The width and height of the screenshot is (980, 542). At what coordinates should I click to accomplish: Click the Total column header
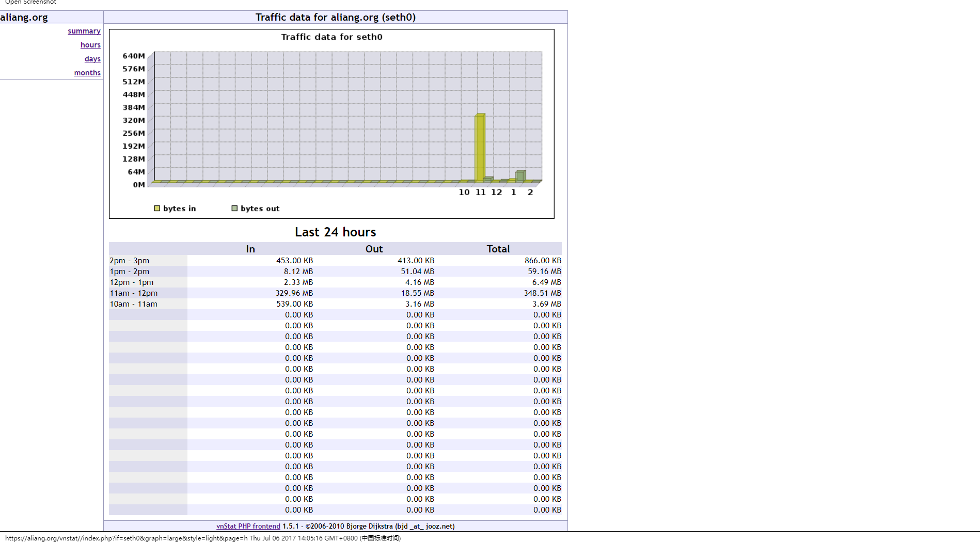click(498, 249)
